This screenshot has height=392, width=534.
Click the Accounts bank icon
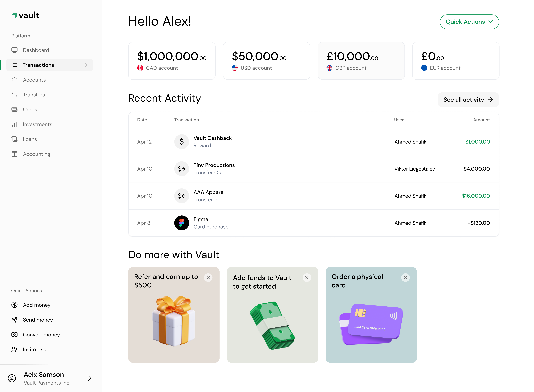[14, 80]
